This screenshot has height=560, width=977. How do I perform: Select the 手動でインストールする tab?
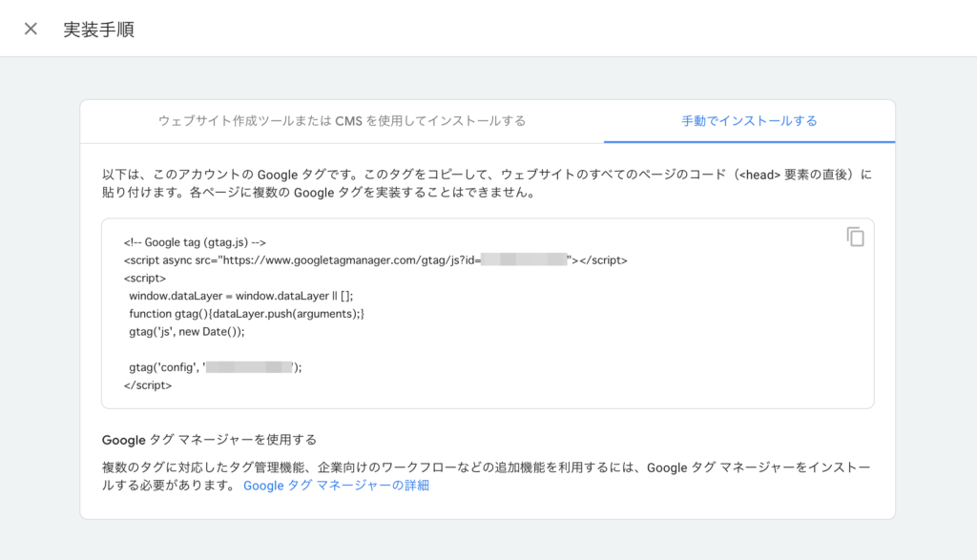(x=749, y=121)
